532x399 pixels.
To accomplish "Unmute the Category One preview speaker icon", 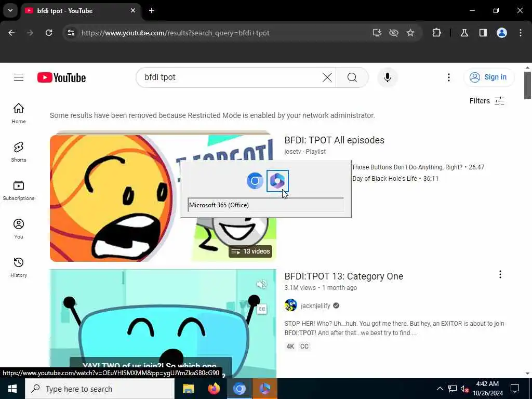I will click(261, 284).
